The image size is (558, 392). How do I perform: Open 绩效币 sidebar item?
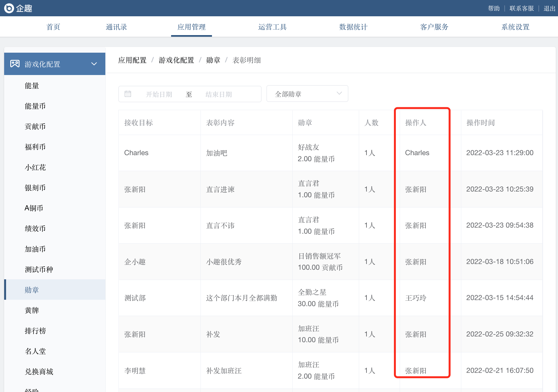coord(55,229)
